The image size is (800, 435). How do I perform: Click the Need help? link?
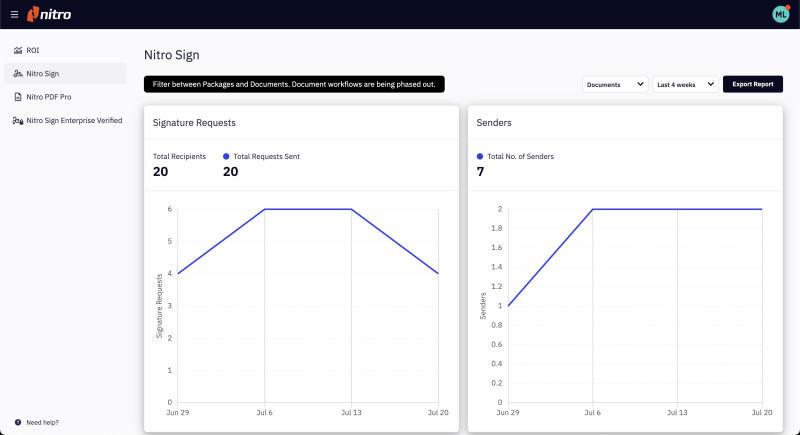tap(42, 422)
